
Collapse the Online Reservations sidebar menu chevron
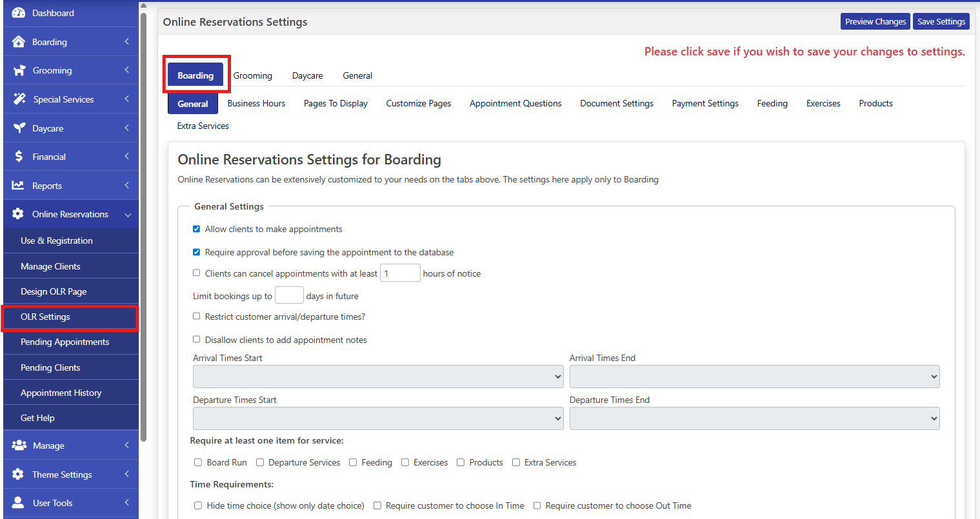(x=128, y=215)
